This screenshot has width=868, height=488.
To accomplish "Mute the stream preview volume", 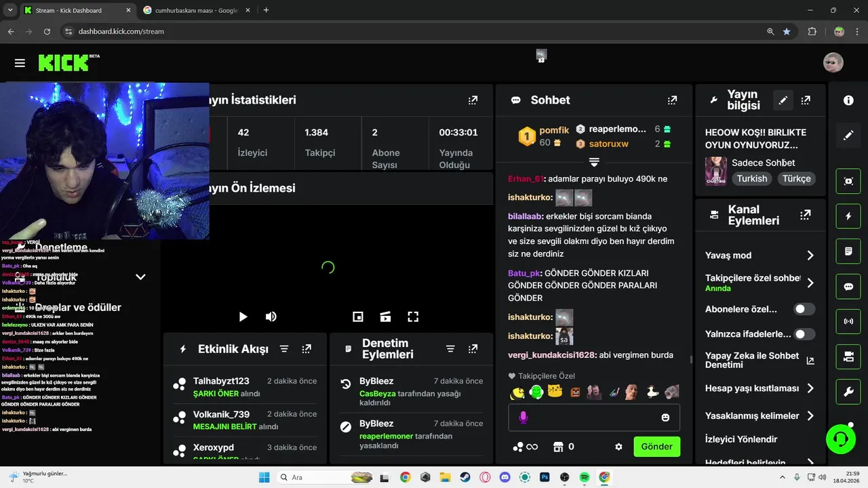I will click(x=271, y=317).
